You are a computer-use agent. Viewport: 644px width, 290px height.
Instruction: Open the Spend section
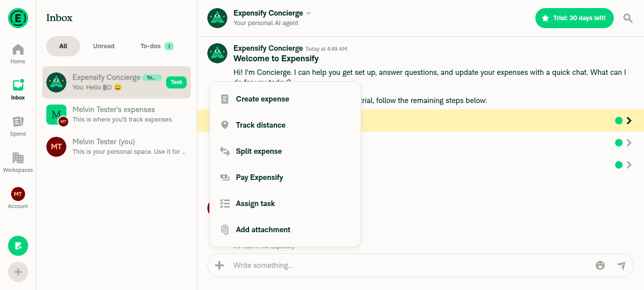pyautogui.click(x=18, y=127)
